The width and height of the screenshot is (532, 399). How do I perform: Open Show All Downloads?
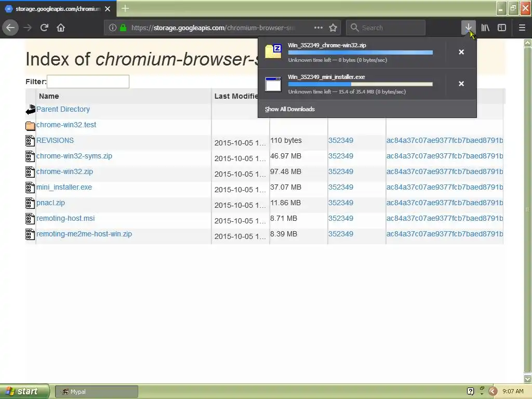pyautogui.click(x=290, y=109)
